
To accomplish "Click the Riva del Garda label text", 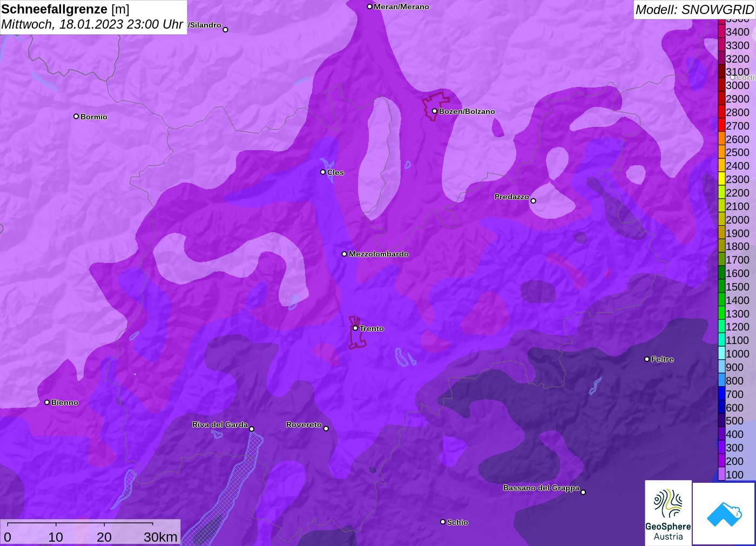I will click(220, 424).
